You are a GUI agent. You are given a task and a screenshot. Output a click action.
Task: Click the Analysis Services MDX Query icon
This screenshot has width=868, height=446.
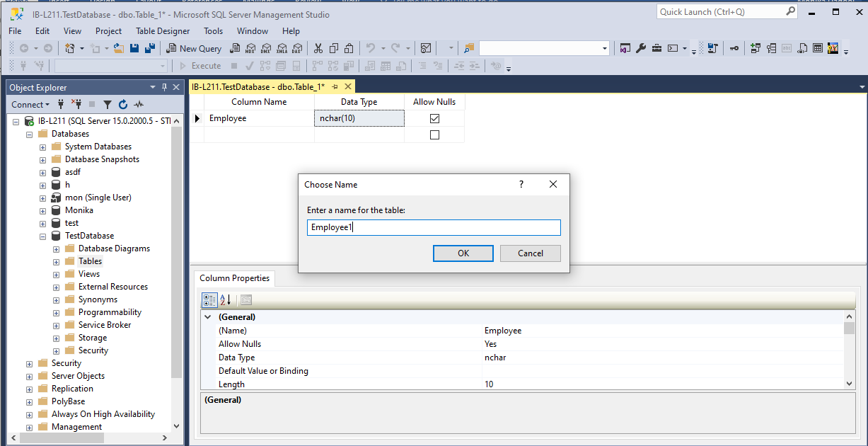tap(250, 48)
